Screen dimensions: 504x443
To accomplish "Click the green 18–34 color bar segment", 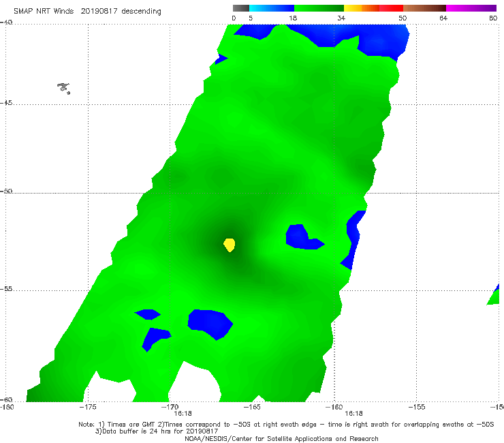I will pos(319,8).
